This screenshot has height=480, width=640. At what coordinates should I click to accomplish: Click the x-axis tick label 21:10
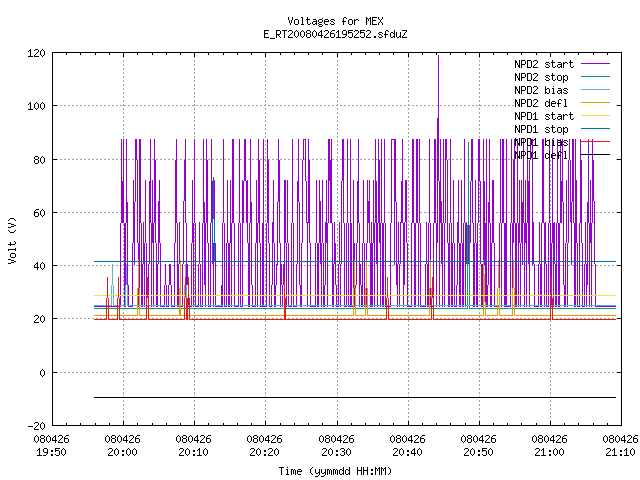(x=620, y=452)
